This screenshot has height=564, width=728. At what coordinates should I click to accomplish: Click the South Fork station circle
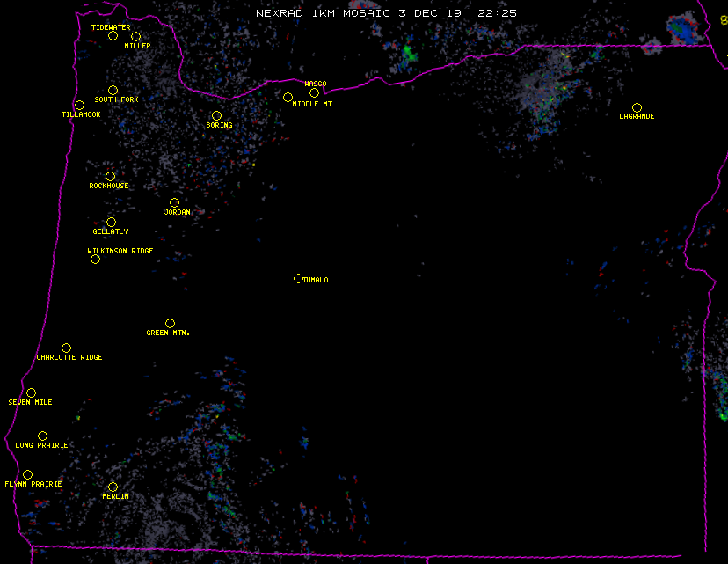coord(113,91)
